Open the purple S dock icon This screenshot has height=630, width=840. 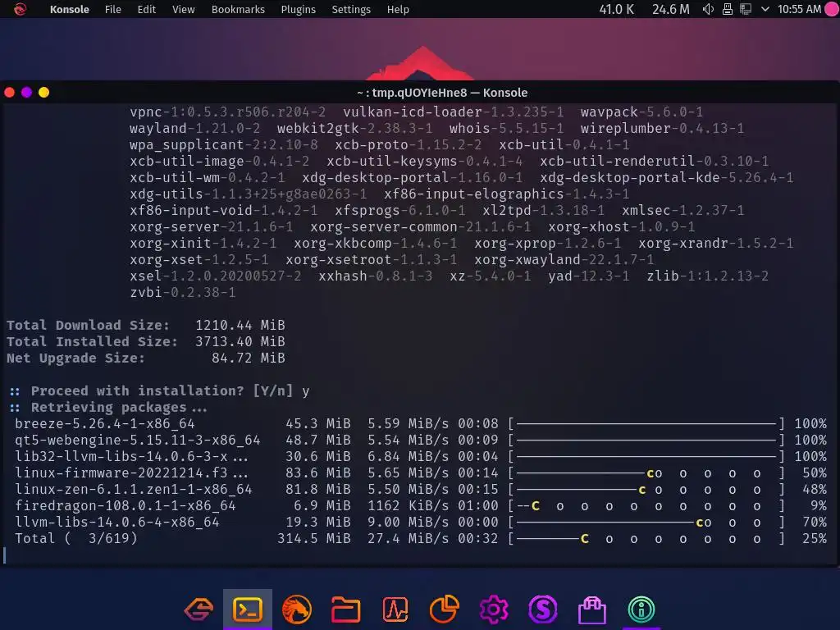click(543, 609)
